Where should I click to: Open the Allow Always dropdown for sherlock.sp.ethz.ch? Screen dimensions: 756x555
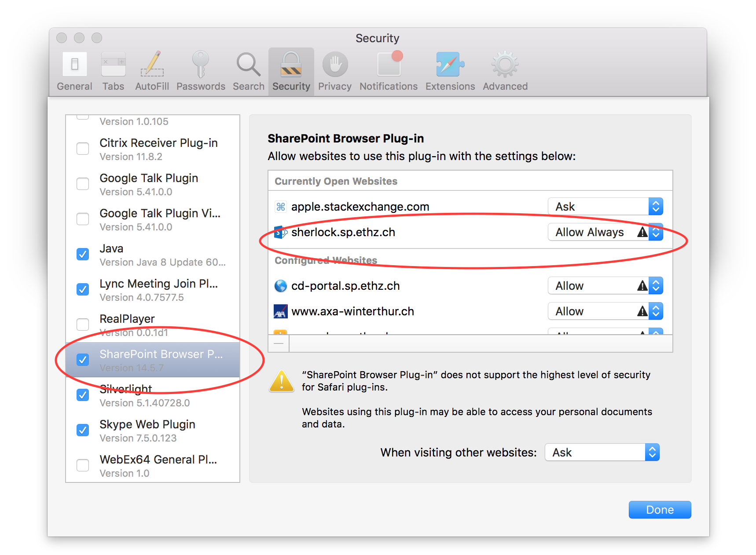pos(606,232)
